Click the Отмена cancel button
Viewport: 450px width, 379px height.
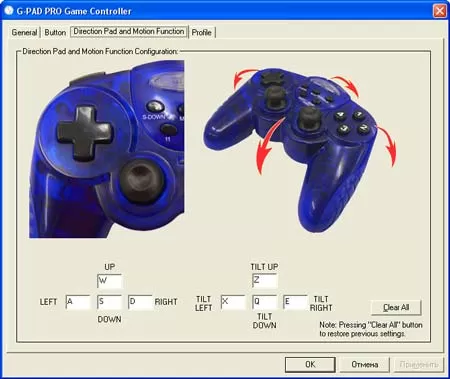(364, 364)
